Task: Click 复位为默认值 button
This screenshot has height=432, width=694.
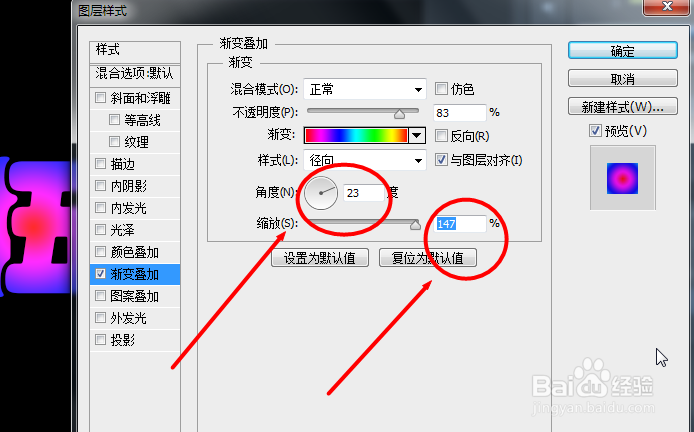Action: pos(428,258)
